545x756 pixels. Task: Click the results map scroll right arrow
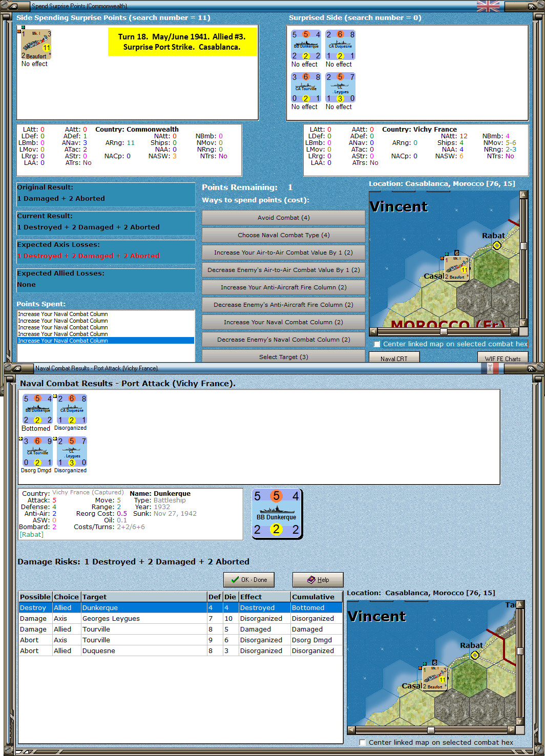coord(511,730)
